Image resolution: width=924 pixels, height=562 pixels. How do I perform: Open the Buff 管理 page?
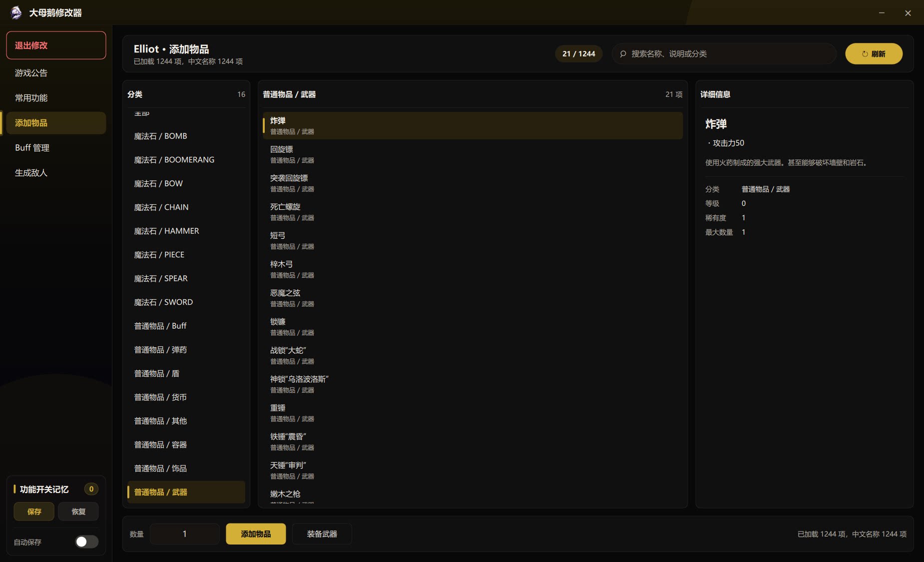point(56,148)
